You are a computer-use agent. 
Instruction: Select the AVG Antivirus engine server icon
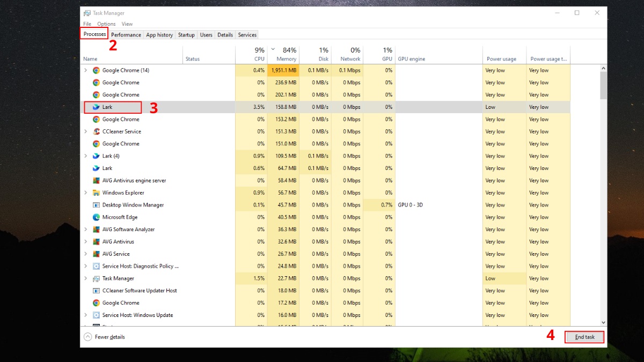pos(97,180)
